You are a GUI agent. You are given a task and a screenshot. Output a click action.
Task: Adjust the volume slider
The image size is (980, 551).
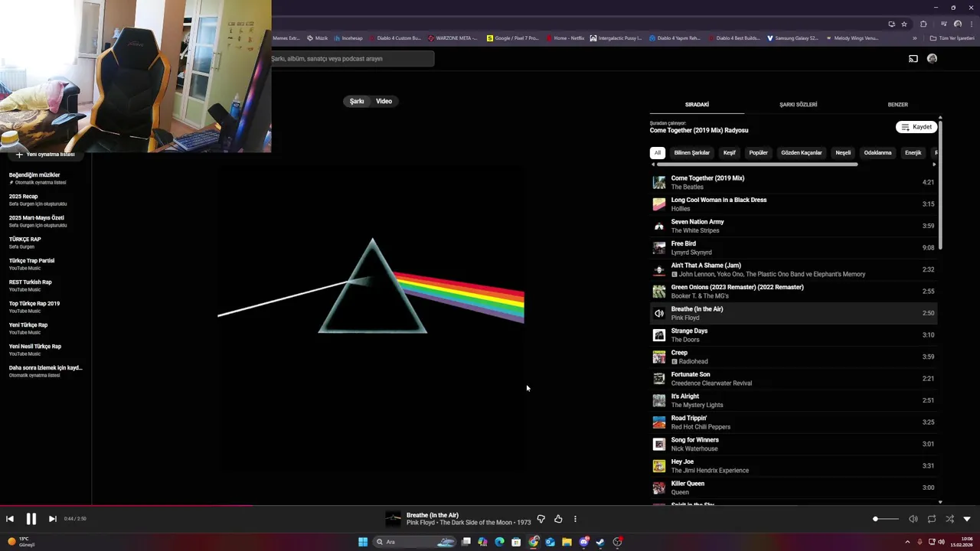tap(886, 519)
